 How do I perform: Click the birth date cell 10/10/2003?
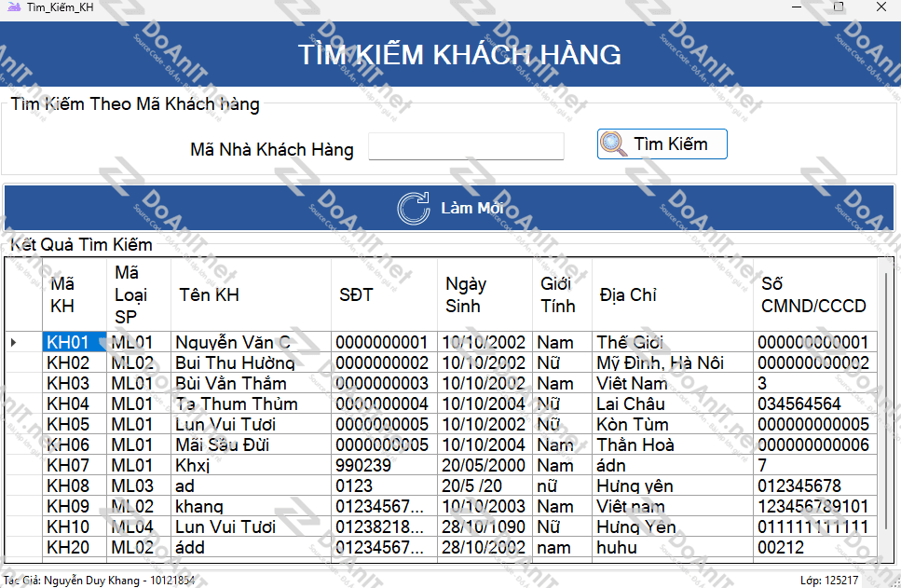(x=485, y=506)
